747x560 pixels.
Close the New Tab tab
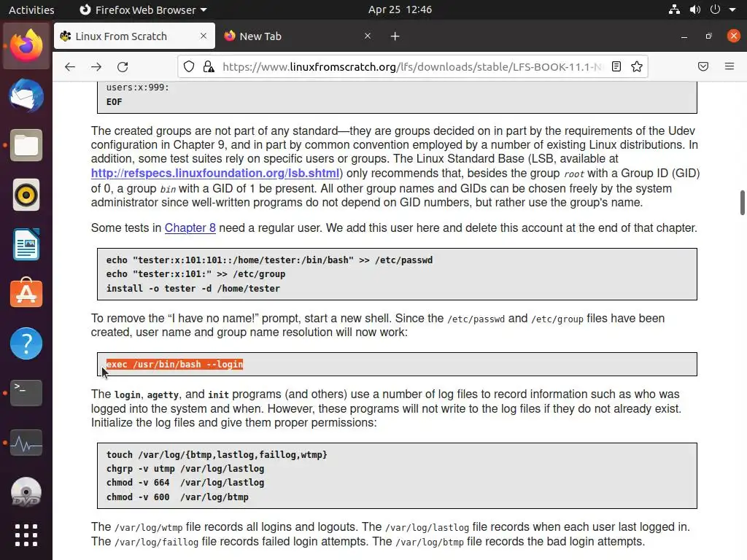tap(368, 36)
